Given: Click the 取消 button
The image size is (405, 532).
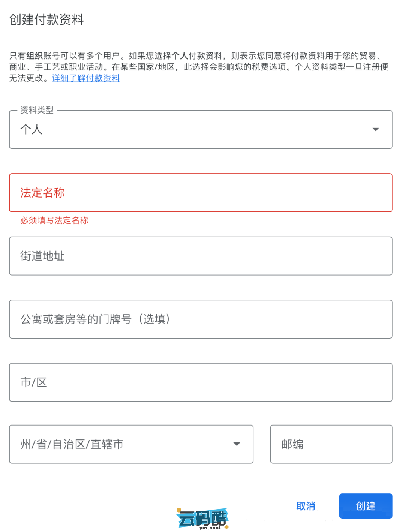Looking at the screenshot, I should tap(306, 506).
